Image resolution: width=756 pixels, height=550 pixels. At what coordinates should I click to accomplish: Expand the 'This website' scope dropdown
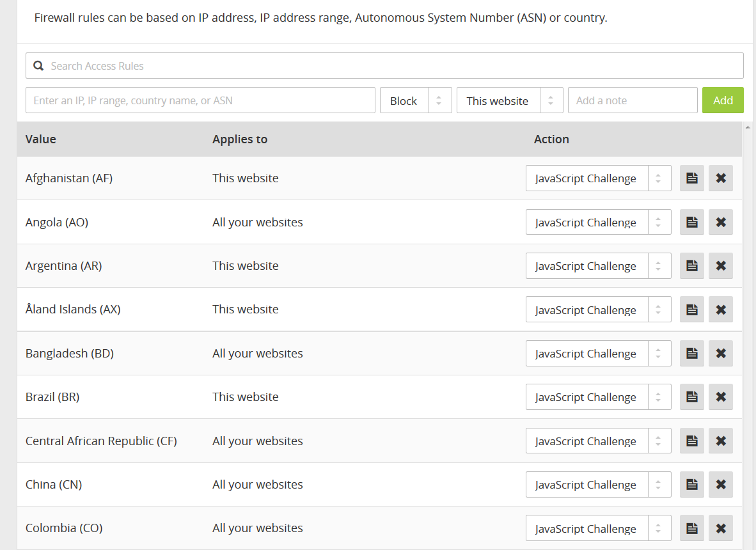509,100
